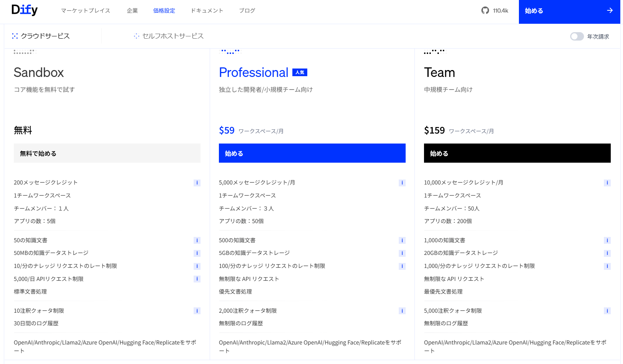
Task: Click 優先文書処理 text
Action: tap(235, 292)
